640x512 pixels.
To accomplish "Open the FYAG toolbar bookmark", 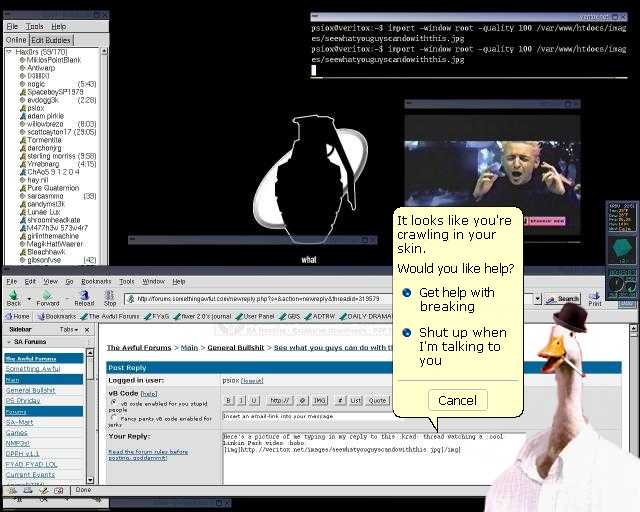I will click(x=156, y=316).
